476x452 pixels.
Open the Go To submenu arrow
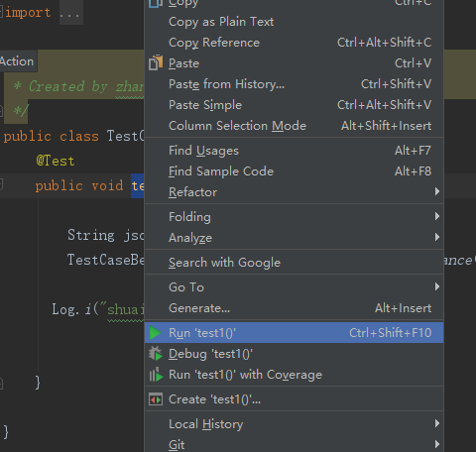point(437,286)
